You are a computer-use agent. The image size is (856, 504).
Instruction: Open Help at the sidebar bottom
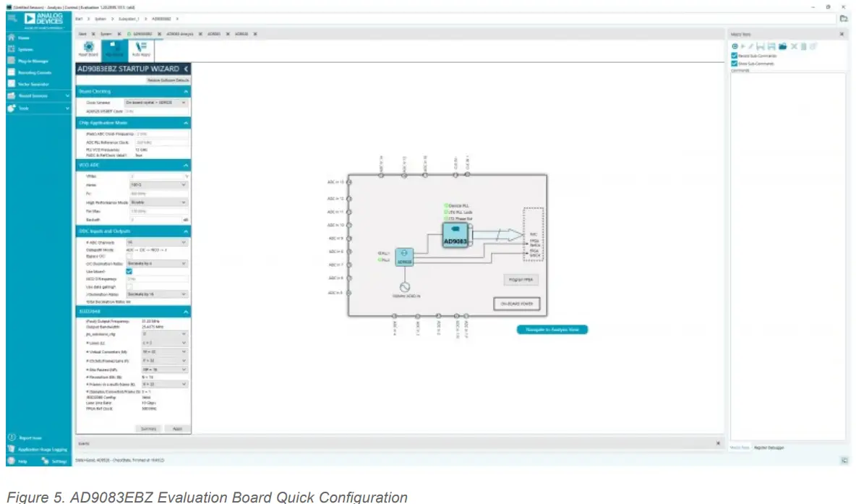point(17,461)
